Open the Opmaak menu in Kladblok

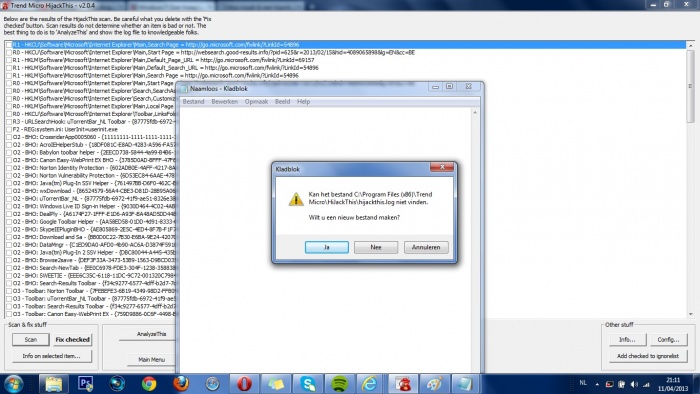tap(256, 102)
